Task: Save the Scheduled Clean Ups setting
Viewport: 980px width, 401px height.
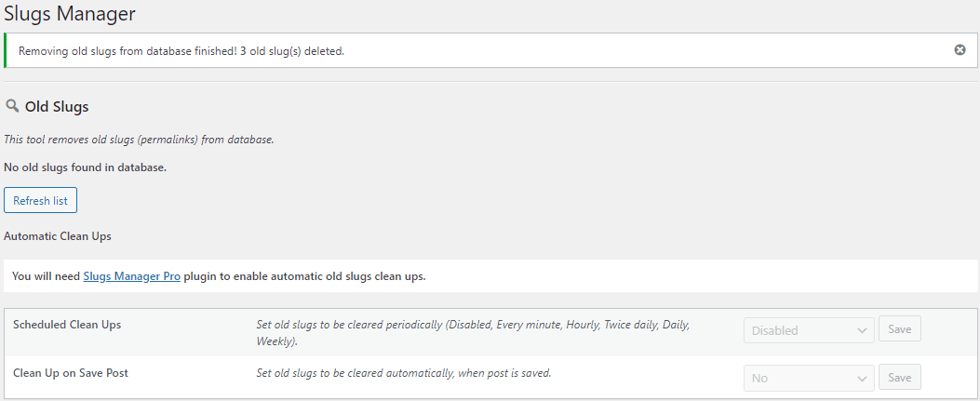Action: click(899, 329)
